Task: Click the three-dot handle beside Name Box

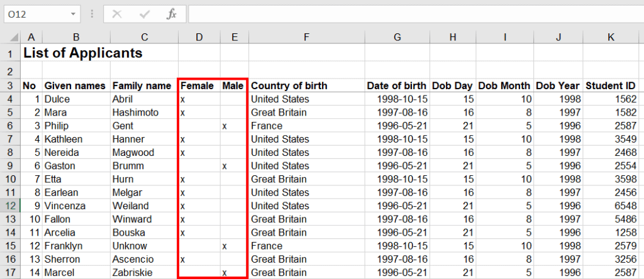Action: point(92,14)
